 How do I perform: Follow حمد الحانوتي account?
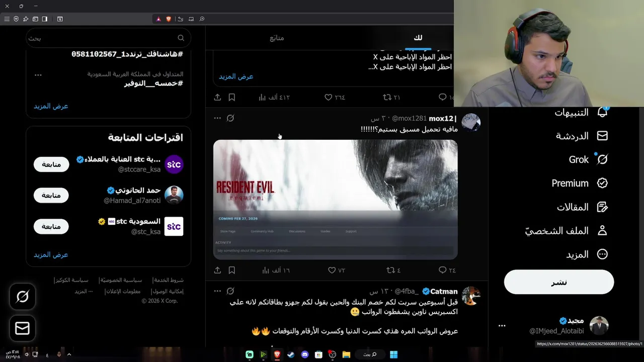point(51,195)
